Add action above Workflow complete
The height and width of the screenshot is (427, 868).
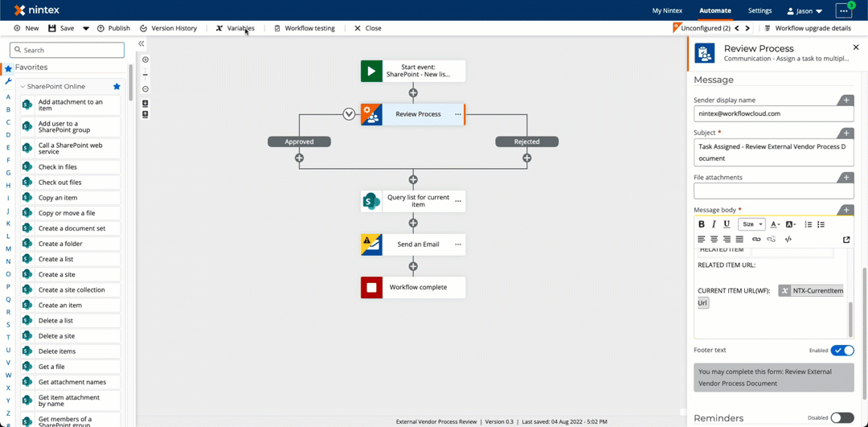tap(413, 266)
